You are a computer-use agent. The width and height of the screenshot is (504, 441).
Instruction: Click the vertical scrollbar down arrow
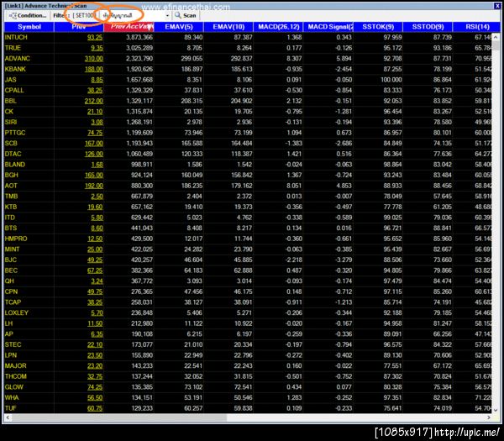click(x=496, y=410)
